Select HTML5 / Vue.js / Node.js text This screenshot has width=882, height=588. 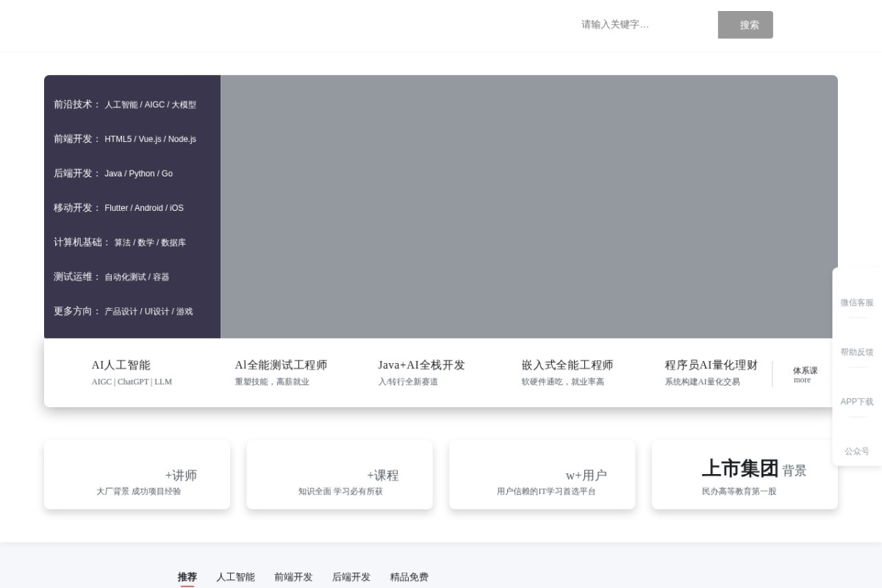pyautogui.click(x=150, y=140)
